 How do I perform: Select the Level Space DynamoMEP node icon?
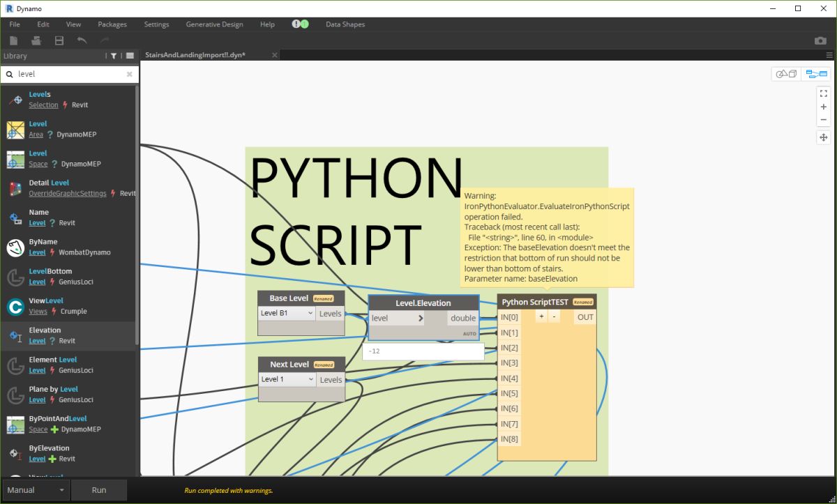tap(15, 159)
